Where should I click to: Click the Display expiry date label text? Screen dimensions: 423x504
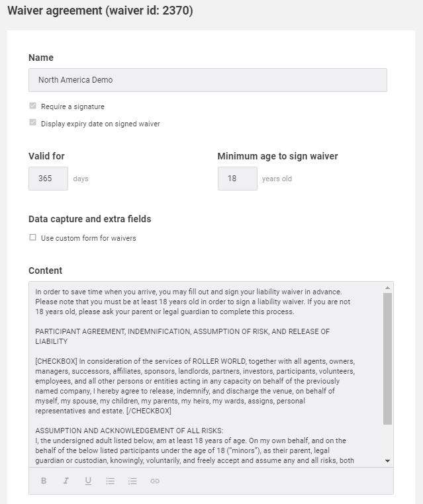click(x=101, y=124)
